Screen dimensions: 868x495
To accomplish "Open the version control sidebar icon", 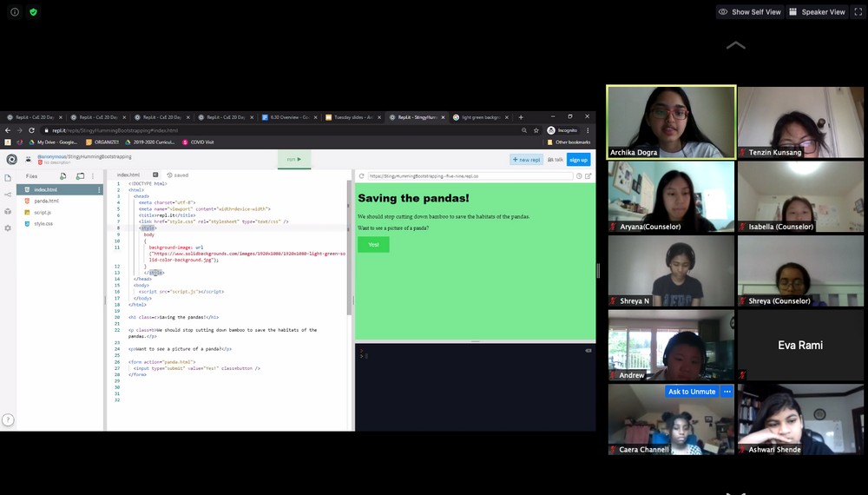I will 8,195.
